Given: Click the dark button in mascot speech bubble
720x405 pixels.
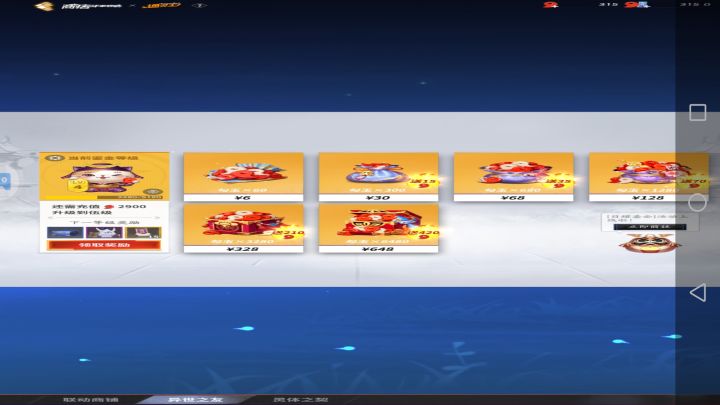Looking at the screenshot, I should coord(650,226).
